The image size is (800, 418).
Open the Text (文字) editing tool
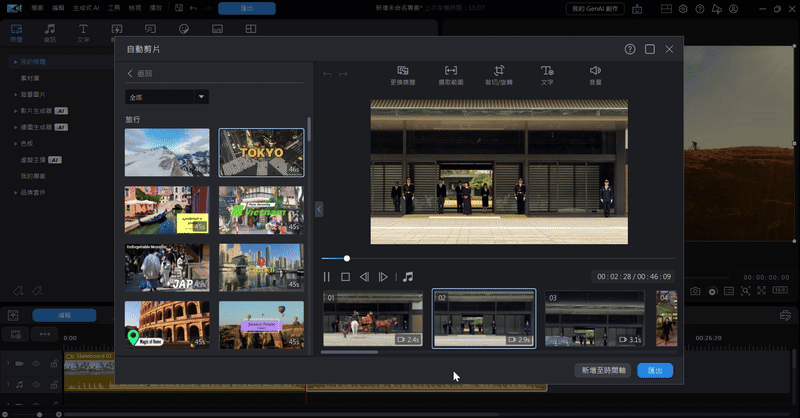click(x=547, y=71)
